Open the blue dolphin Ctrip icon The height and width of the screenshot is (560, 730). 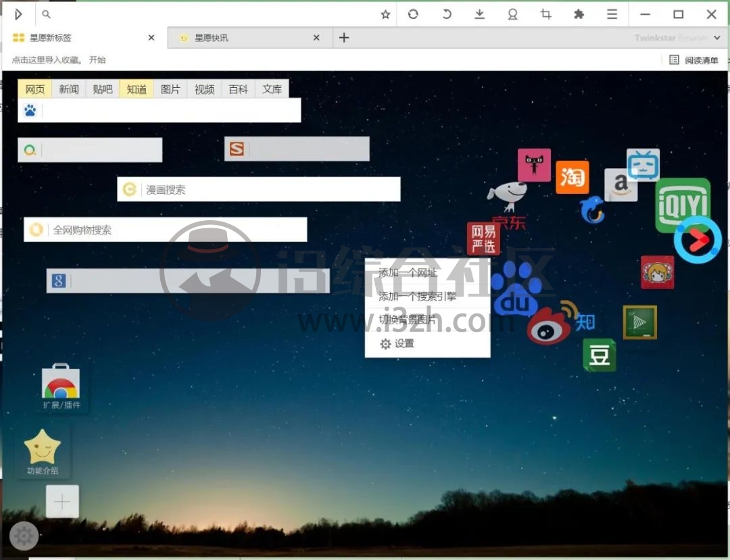coord(592,210)
